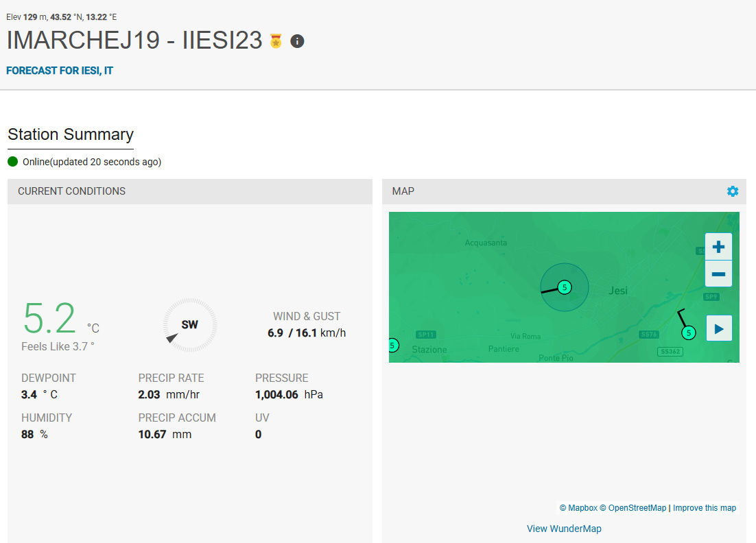Click the 5.2 °C temperature reading
The image size is (756, 543).
(49, 319)
